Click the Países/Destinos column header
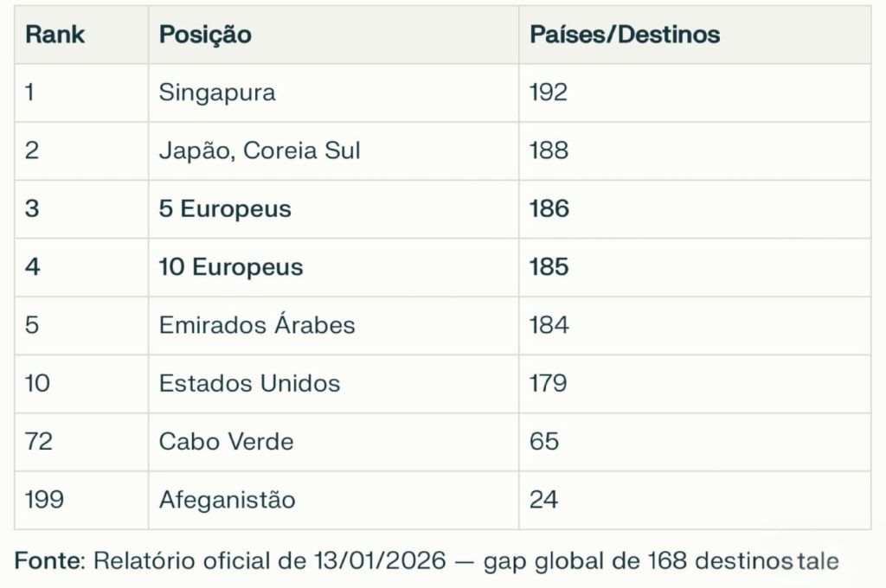 pyautogui.click(x=625, y=35)
